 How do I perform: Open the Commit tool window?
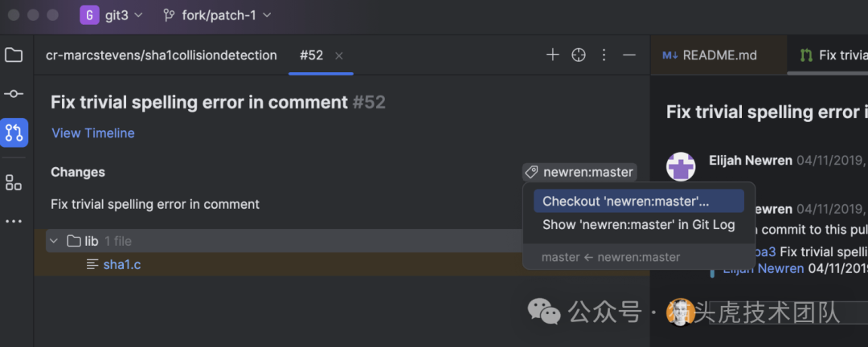14,94
